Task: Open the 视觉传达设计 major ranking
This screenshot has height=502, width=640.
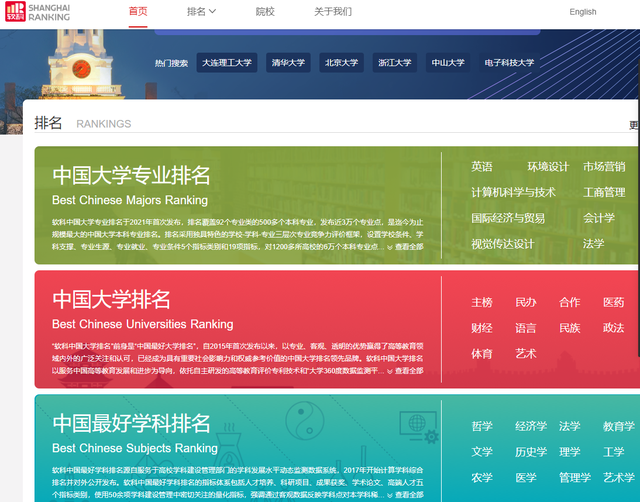Action: tap(503, 244)
